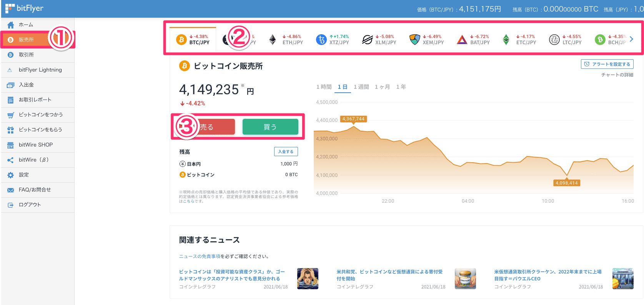Open ビットコインをつかう in sidebar
Screen dimensions: 644x305
[x=38, y=115]
